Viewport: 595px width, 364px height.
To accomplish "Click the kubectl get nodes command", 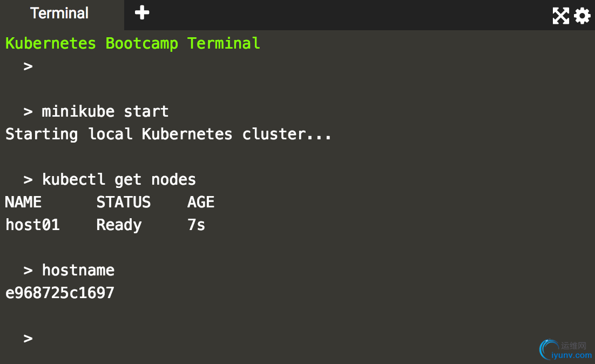I will pos(119,179).
